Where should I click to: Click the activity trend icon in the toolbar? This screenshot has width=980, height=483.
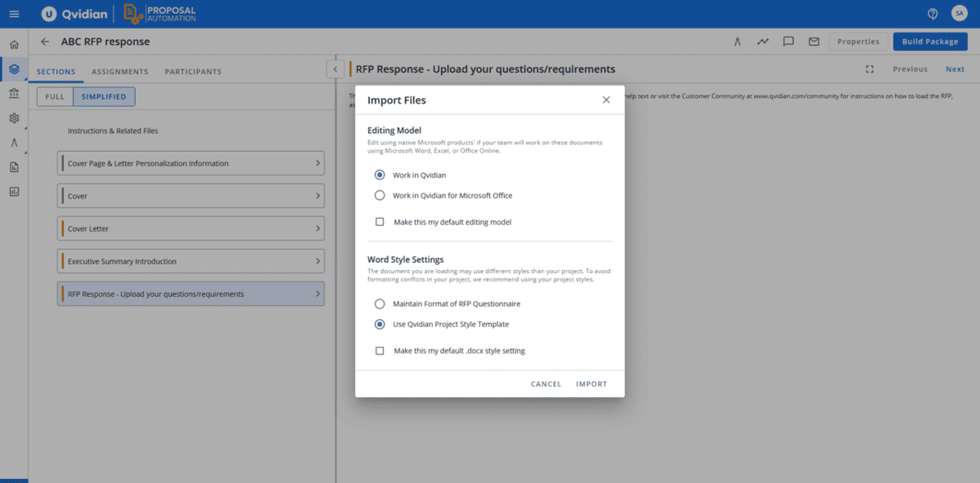(763, 41)
